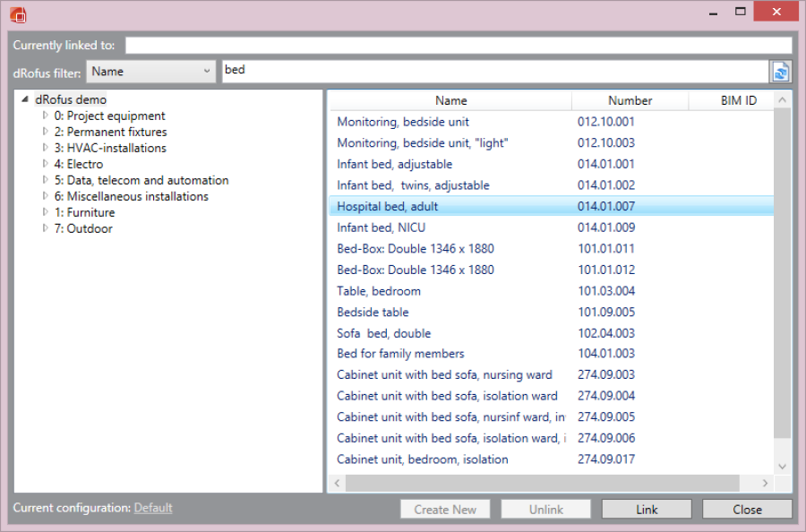Click the bed filter text field
The height and width of the screenshot is (532, 806).
click(x=493, y=72)
